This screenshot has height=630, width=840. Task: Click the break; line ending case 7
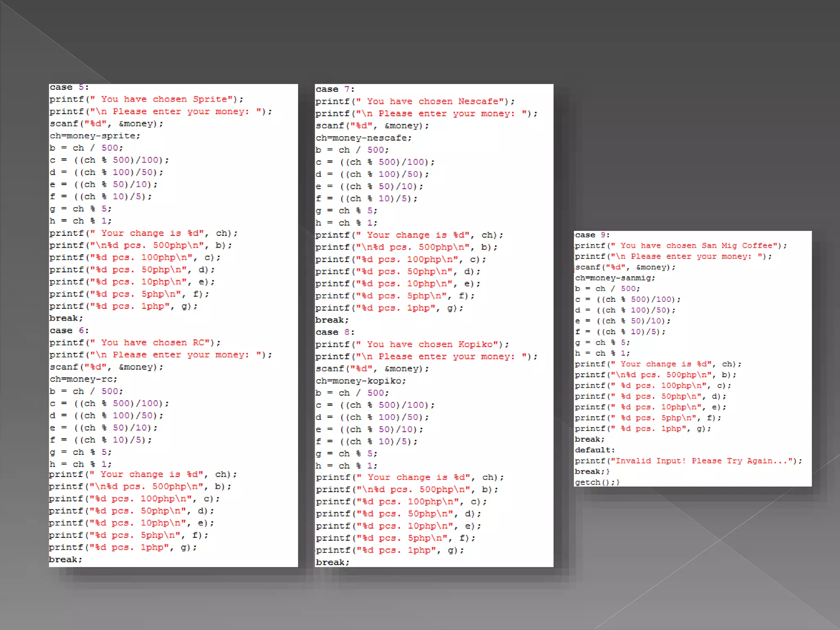tap(332, 320)
